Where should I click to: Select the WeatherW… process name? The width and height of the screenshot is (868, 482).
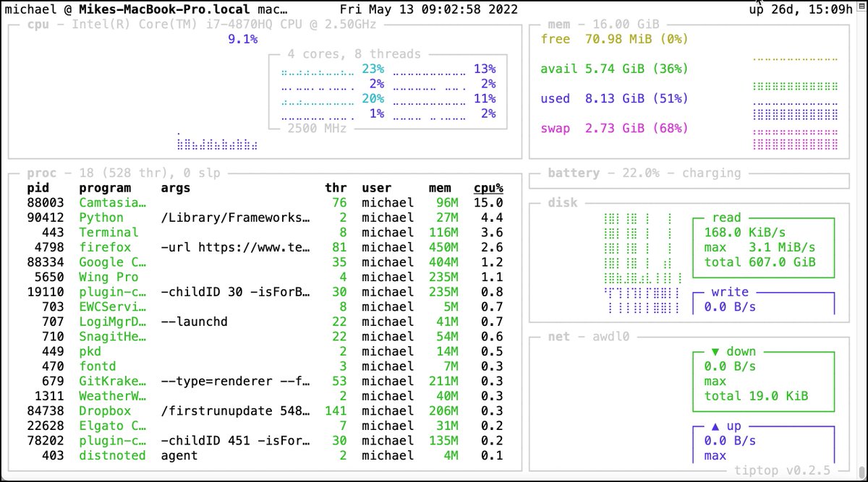coord(112,396)
